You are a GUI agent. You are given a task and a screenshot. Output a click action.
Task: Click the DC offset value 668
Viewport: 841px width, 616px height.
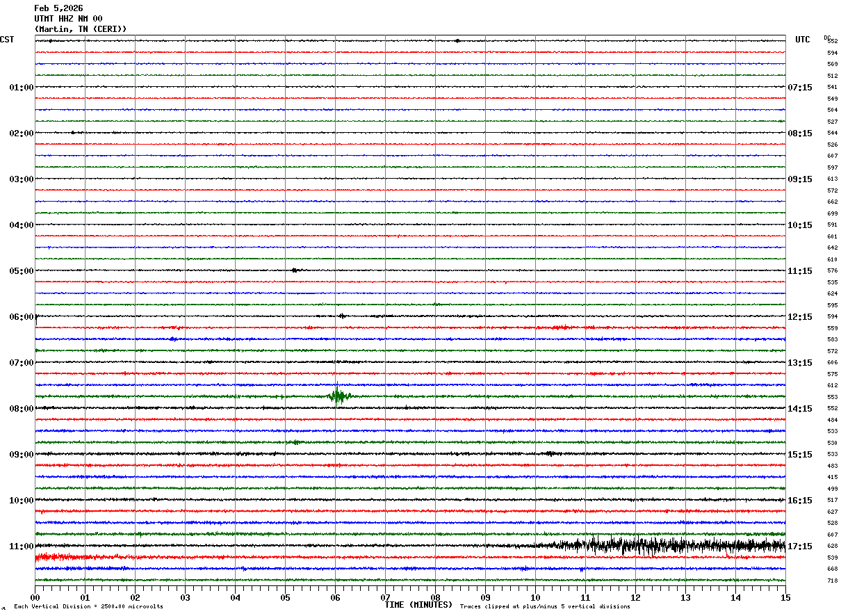(x=832, y=569)
